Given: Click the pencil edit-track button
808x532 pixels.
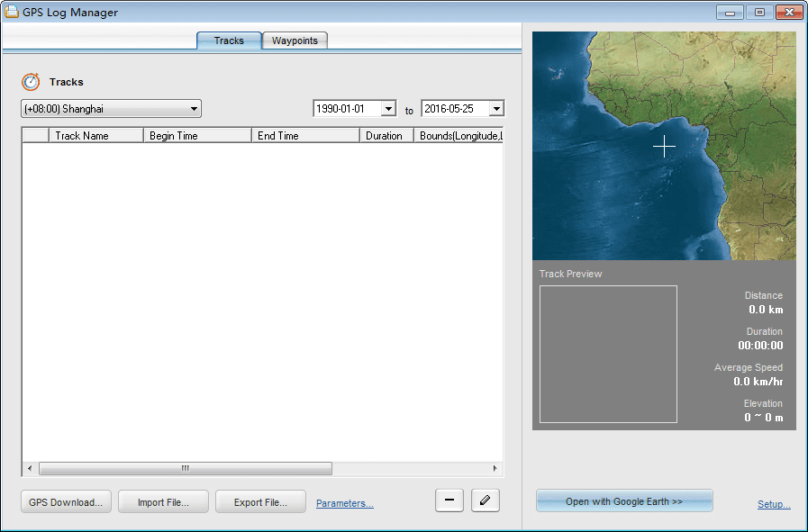Looking at the screenshot, I should point(485,500).
